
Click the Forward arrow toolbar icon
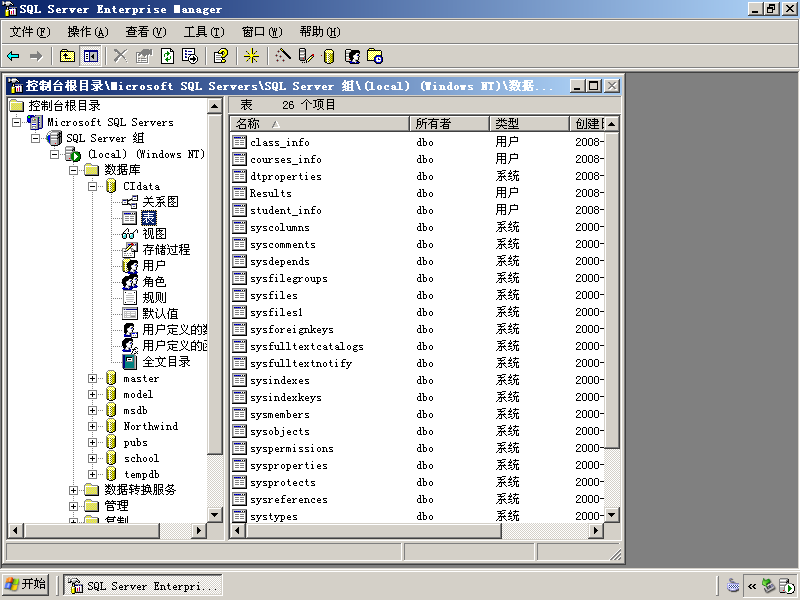(x=36, y=56)
